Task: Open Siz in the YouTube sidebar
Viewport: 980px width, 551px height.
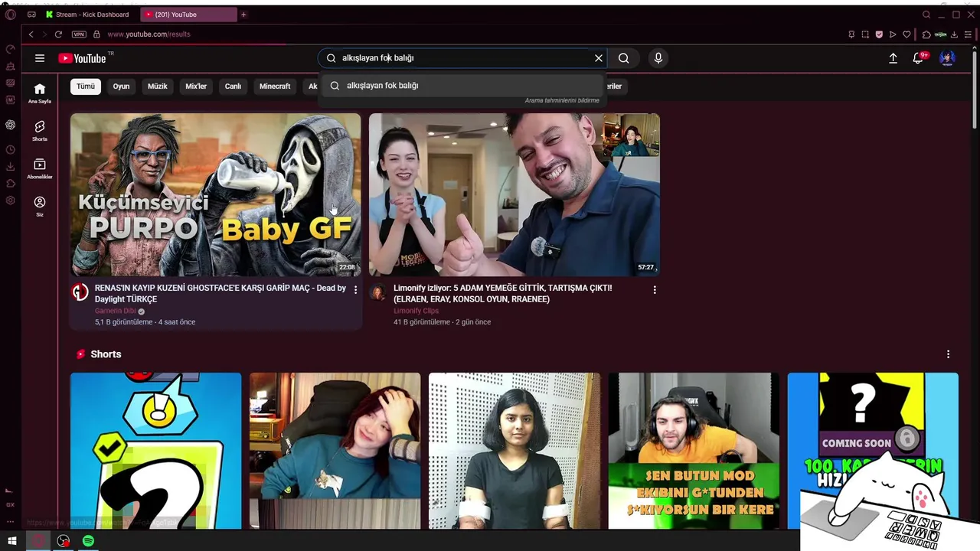Action: click(x=40, y=206)
